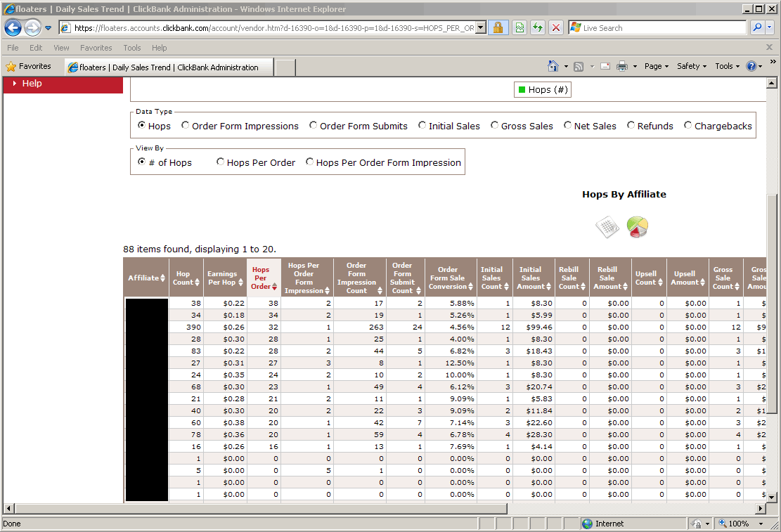The image size is (781, 532).
Task: Click sort arrows beside Initial Sales Amount
Action: coord(548,287)
